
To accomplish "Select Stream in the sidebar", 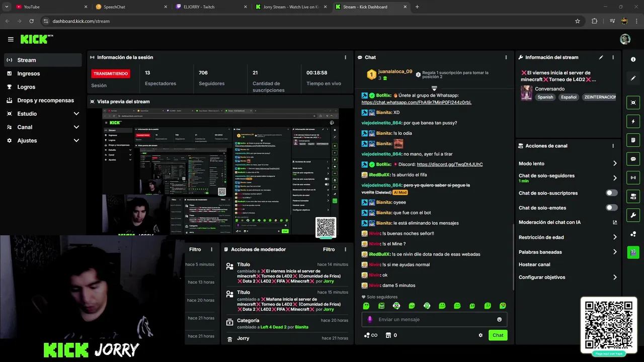I will point(43,60).
